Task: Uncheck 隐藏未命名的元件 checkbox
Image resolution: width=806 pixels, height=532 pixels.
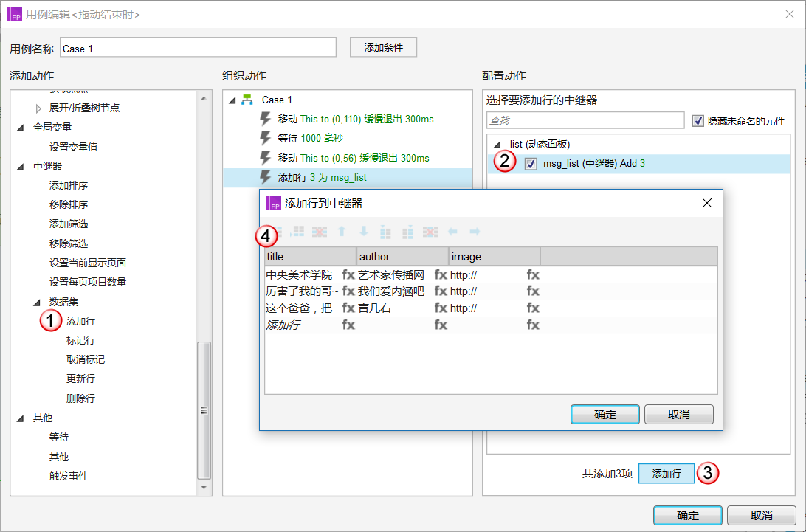Action: point(697,121)
